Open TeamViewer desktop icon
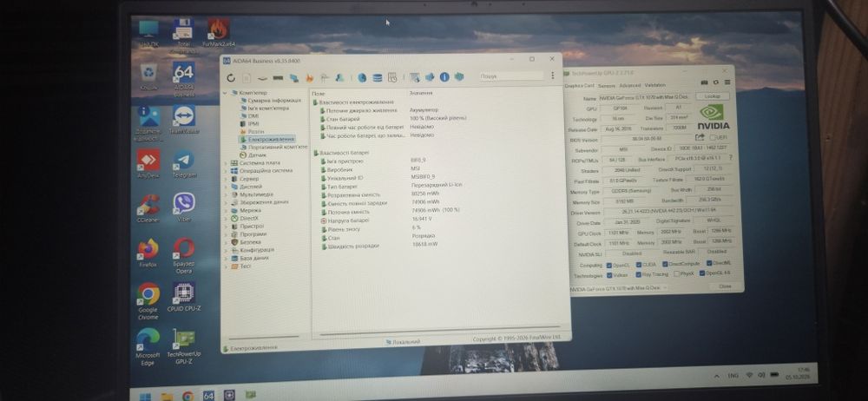 coord(183,120)
